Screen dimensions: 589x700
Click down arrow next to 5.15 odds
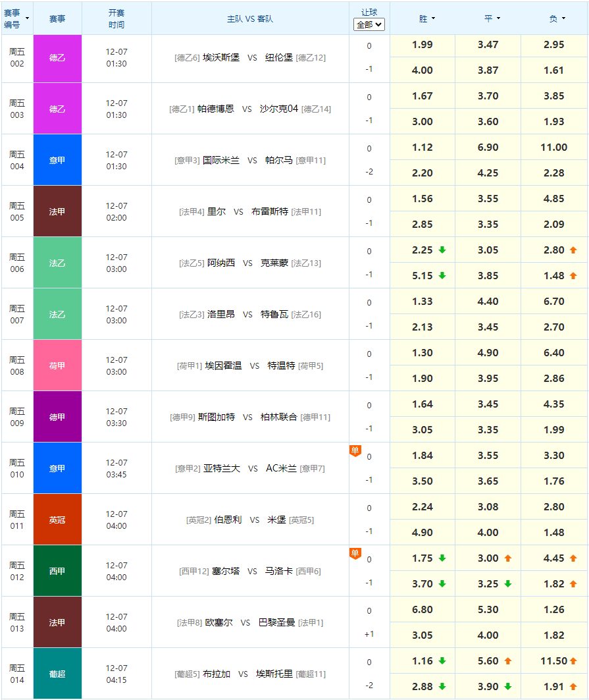442,275
